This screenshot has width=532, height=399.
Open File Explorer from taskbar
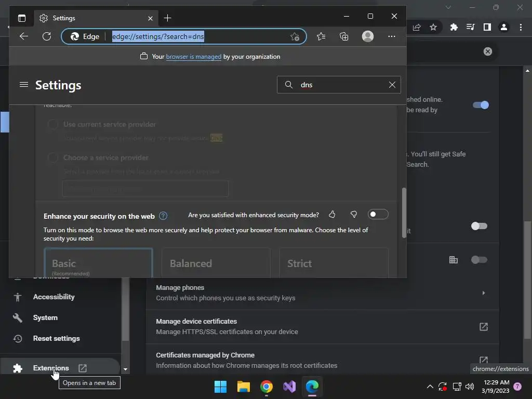(244, 387)
